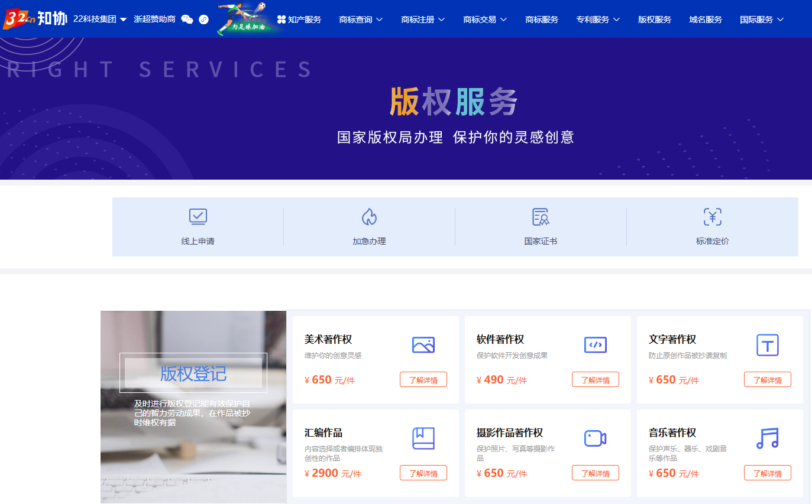Viewport: 812px width, 504px height.
Task: Expand the 国际服务 dropdown menu
Action: click(x=762, y=19)
